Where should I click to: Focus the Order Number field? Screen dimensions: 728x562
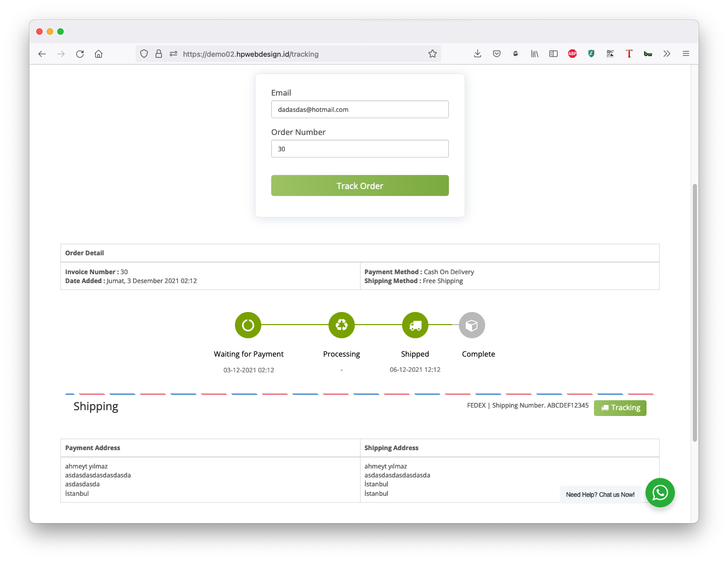[360, 149]
